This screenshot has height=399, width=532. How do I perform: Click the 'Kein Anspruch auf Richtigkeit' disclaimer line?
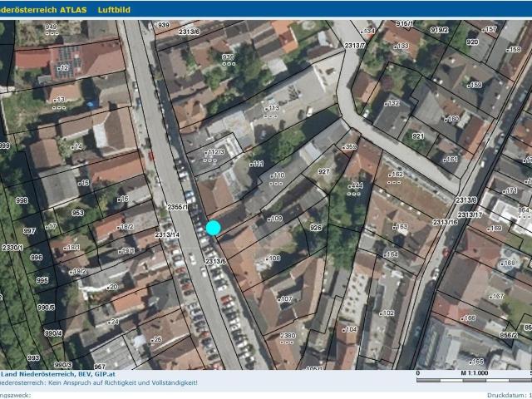(98, 382)
